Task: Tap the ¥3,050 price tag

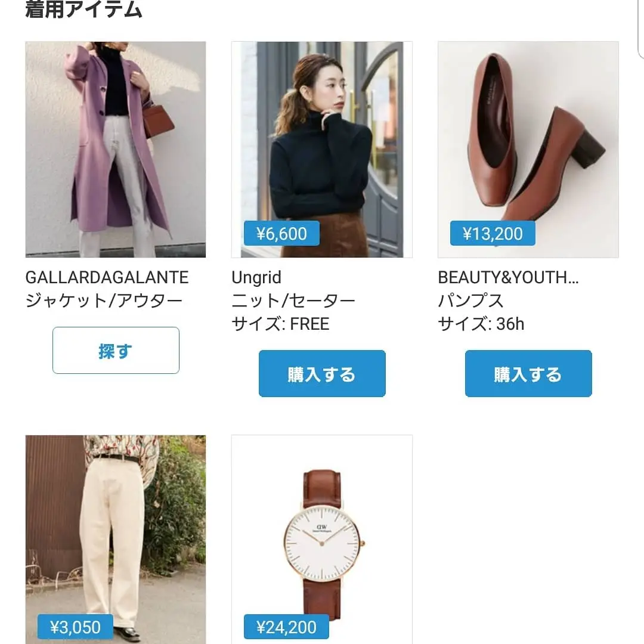Action: click(75, 627)
